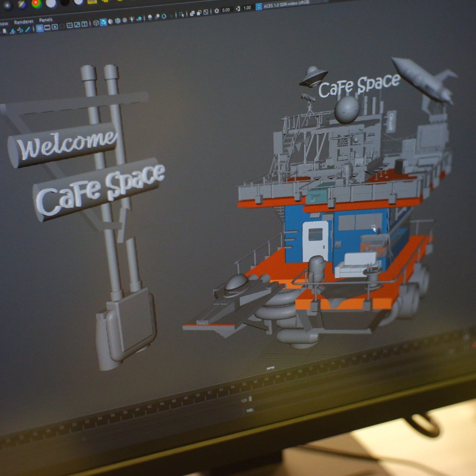The height and width of the screenshot is (476, 476).
Task: Toggle screen space ambient occlusion icon
Action: [x=150, y=17]
